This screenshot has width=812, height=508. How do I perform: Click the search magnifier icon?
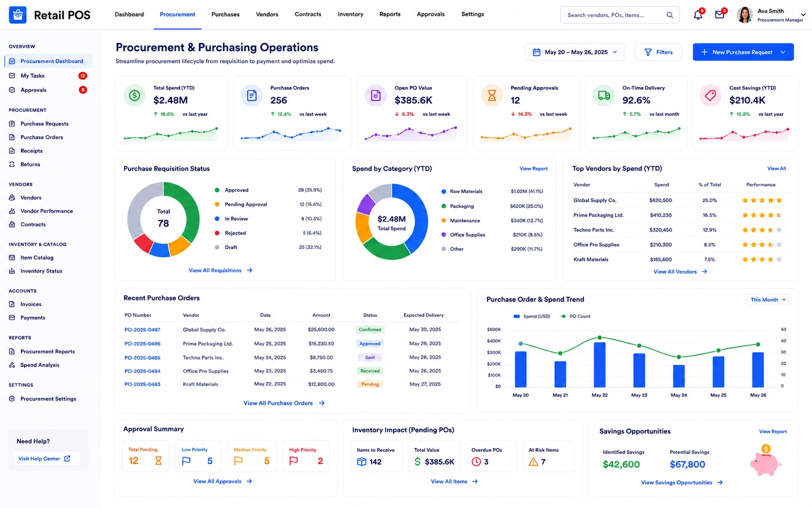pyautogui.click(x=670, y=15)
